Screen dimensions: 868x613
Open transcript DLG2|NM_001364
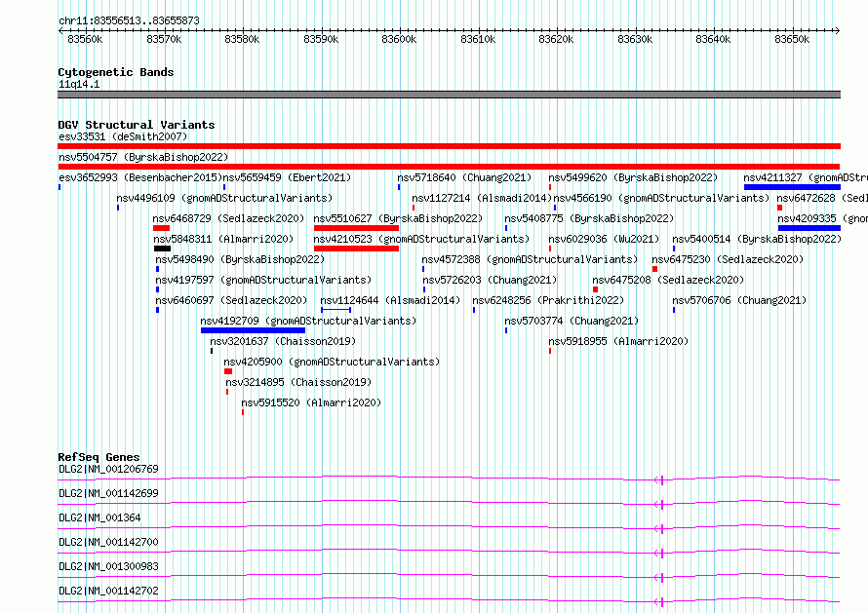point(99,517)
